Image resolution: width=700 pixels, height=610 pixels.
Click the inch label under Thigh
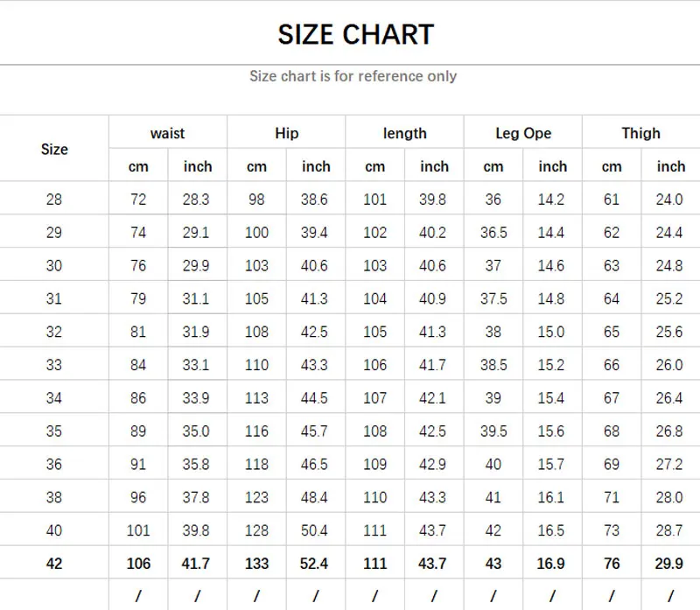coord(671,166)
